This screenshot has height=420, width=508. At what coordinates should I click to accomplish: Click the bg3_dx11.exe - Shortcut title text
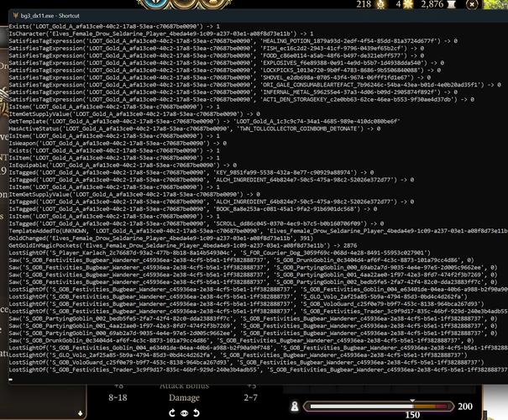click(50, 16)
